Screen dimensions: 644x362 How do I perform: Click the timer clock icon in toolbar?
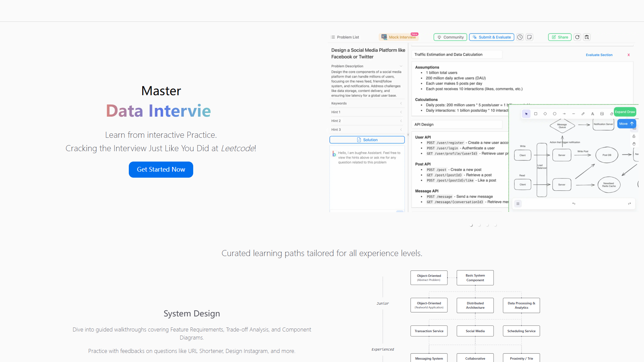[x=520, y=37]
